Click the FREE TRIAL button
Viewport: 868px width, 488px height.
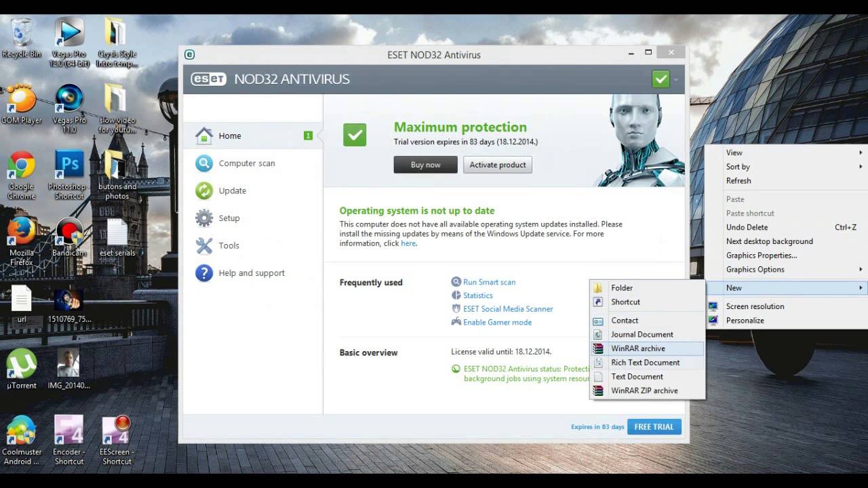[654, 427]
